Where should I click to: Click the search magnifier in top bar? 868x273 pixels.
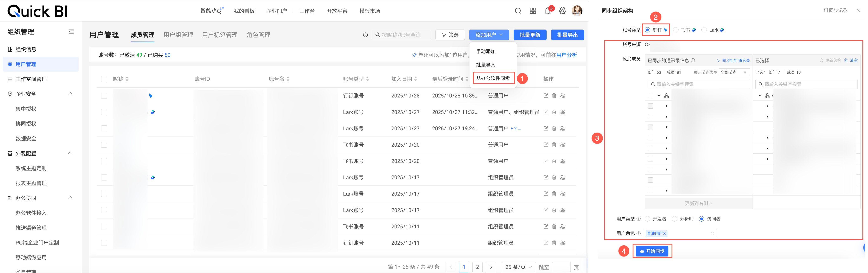(x=518, y=11)
